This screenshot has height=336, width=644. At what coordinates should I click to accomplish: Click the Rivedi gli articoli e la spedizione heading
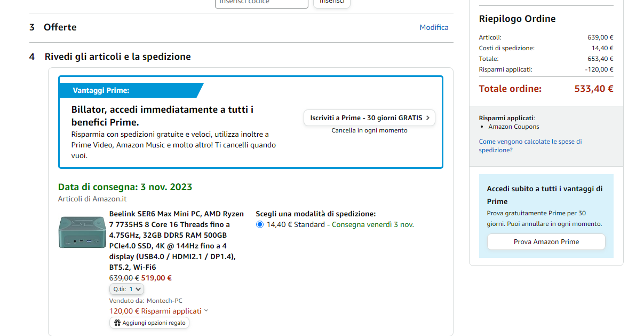point(117,57)
